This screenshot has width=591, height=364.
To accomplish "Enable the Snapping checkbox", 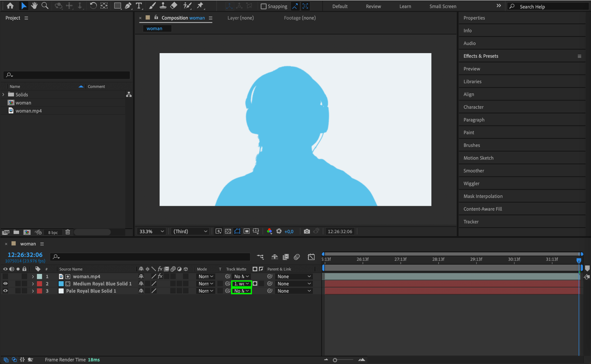I will point(263,6).
